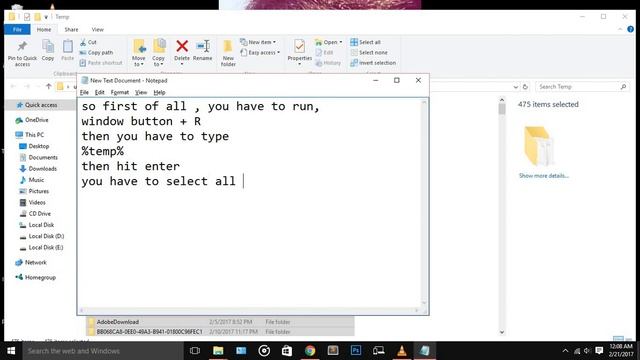Click the Refresh button by address bar
Screen dimensions: 640x360
click(525, 87)
